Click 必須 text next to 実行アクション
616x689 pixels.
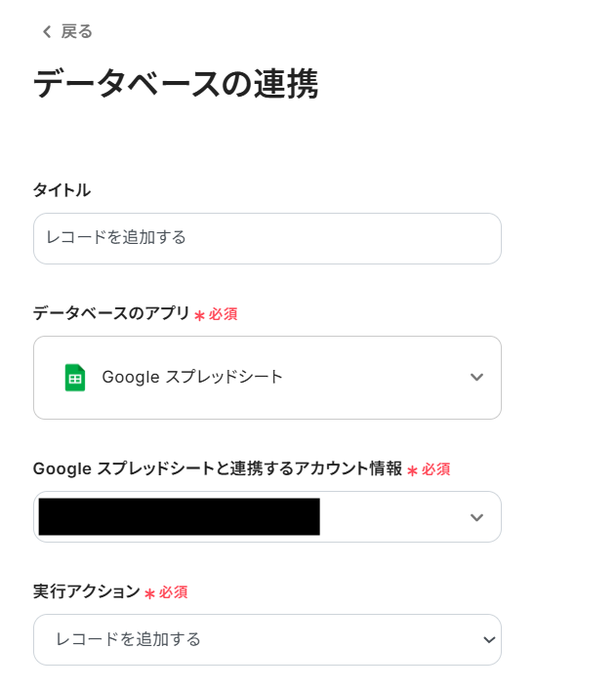(173, 592)
